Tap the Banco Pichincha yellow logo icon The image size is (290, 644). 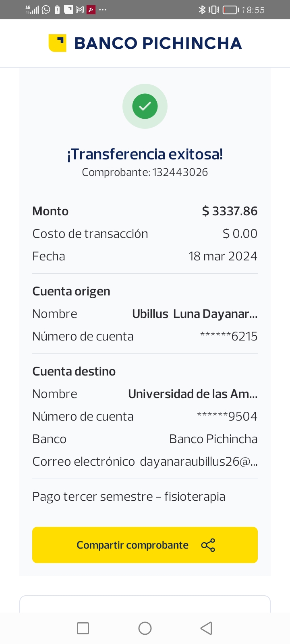tap(57, 43)
